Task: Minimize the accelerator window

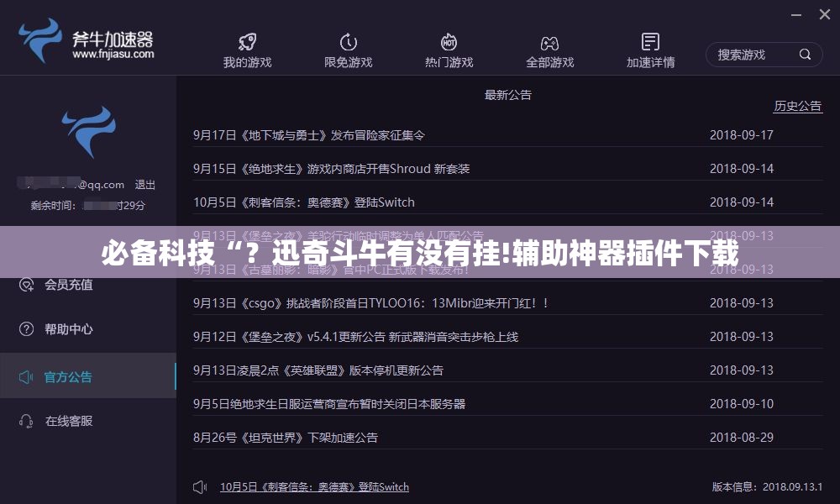Action: 796,15
